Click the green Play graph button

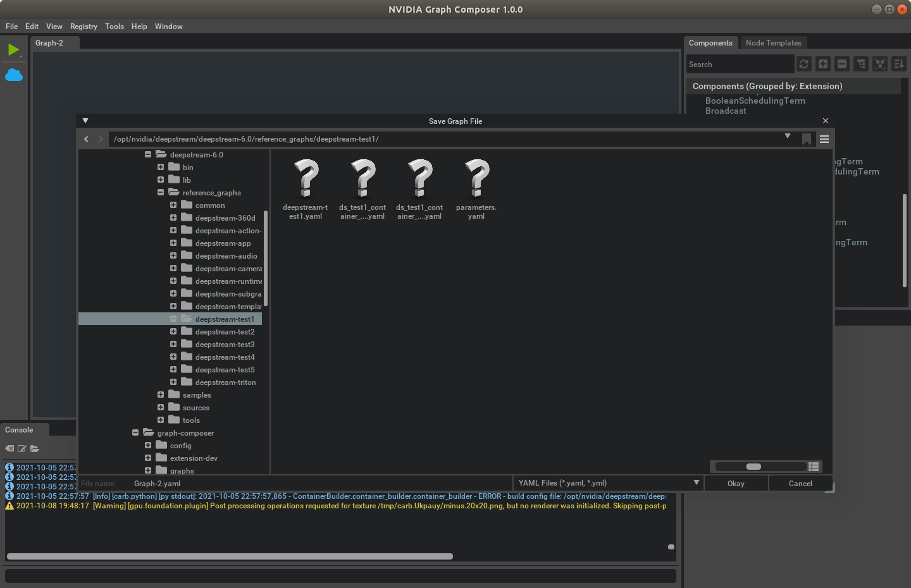pos(13,50)
